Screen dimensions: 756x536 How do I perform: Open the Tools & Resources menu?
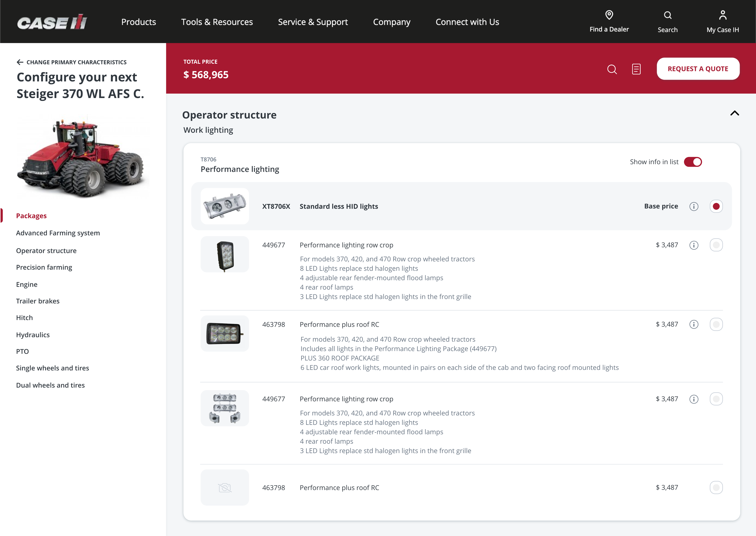pos(217,22)
